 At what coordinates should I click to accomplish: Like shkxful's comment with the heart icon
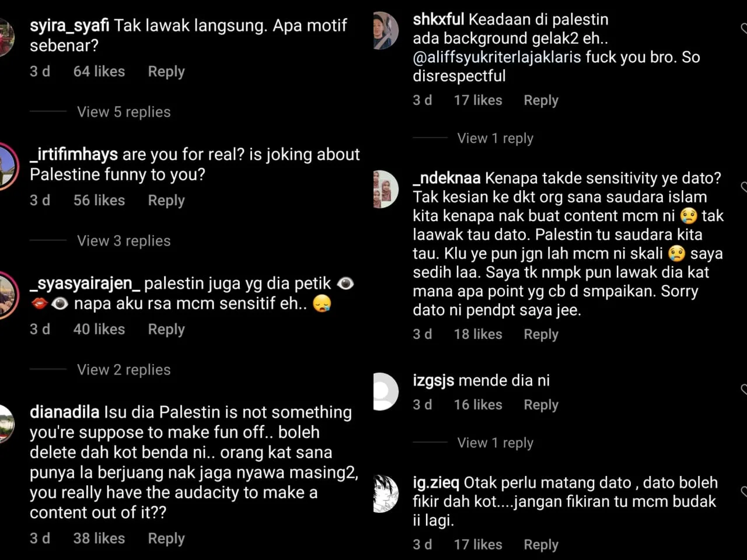click(x=744, y=28)
